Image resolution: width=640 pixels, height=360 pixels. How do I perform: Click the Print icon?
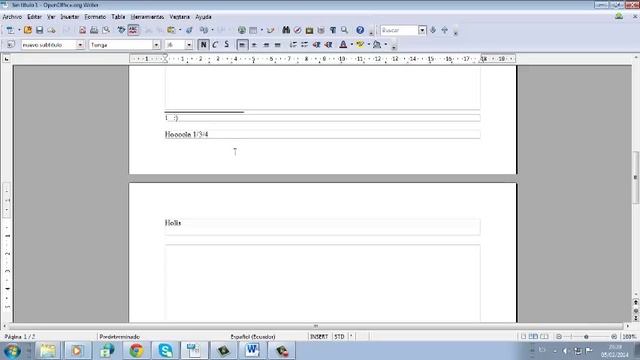[94, 30]
